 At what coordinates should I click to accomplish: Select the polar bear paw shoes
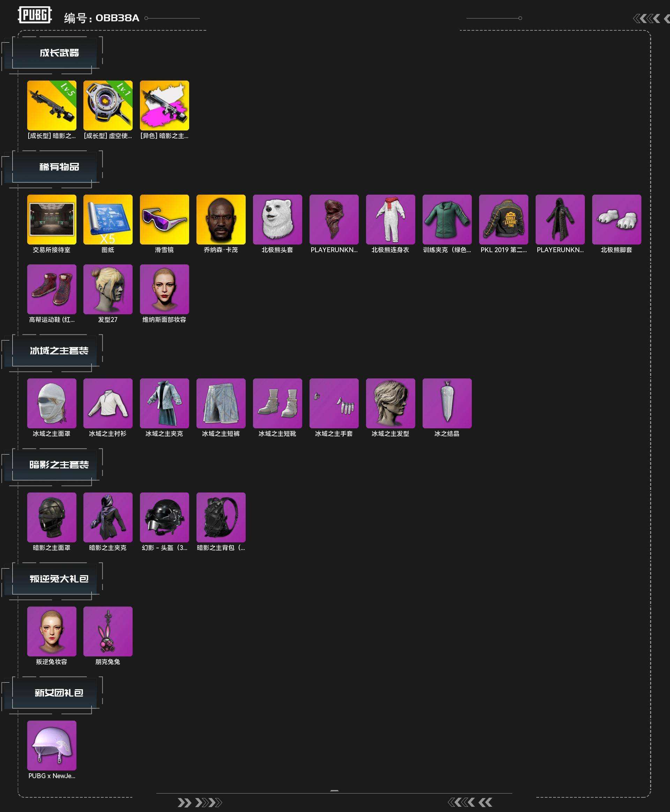(616, 219)
